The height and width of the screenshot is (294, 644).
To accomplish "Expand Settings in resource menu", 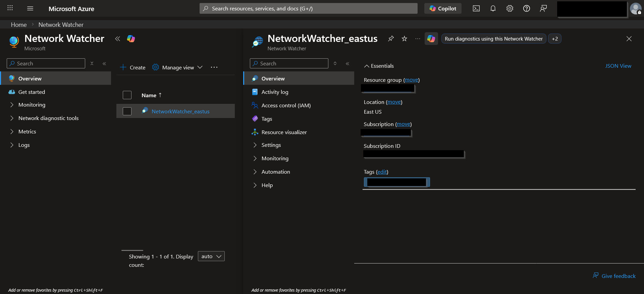I will pyautogui.click(x=255, y=145).
